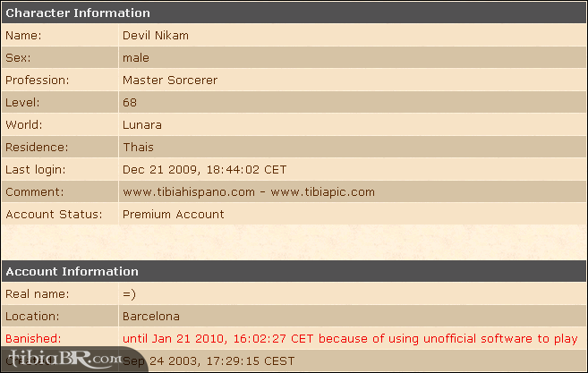The width and height of the screenshot is (588, 373).
Task: Click the red Banished label
Action: click(x=32, y=338)
